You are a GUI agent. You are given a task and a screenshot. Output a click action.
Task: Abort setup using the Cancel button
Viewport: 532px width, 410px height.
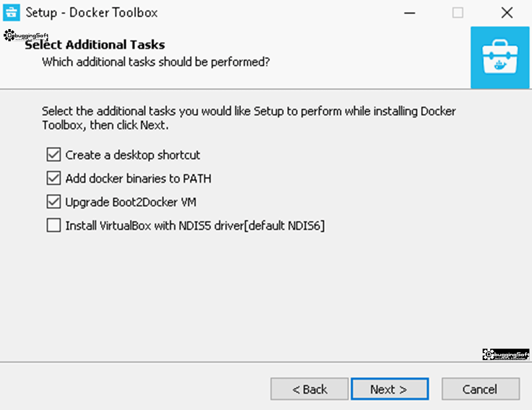[x=481, y=389]
